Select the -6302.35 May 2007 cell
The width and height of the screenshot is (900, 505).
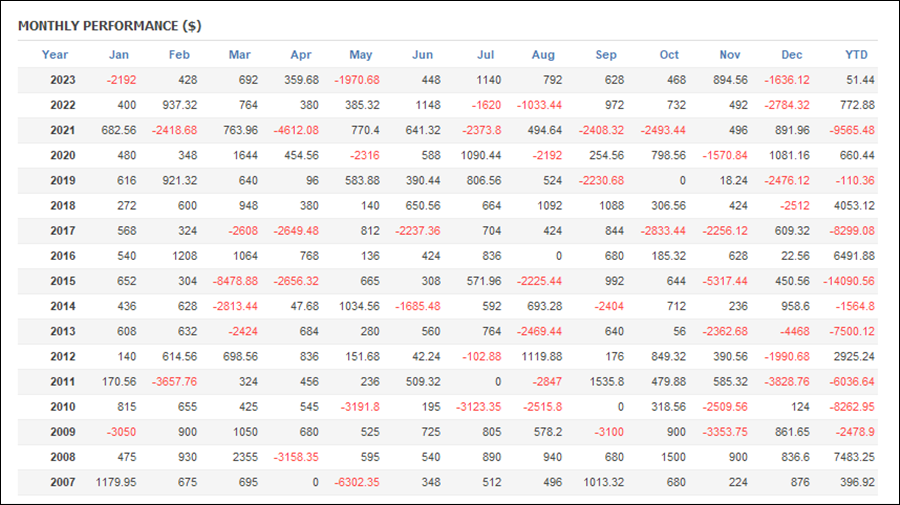click(x=357, y=482)
